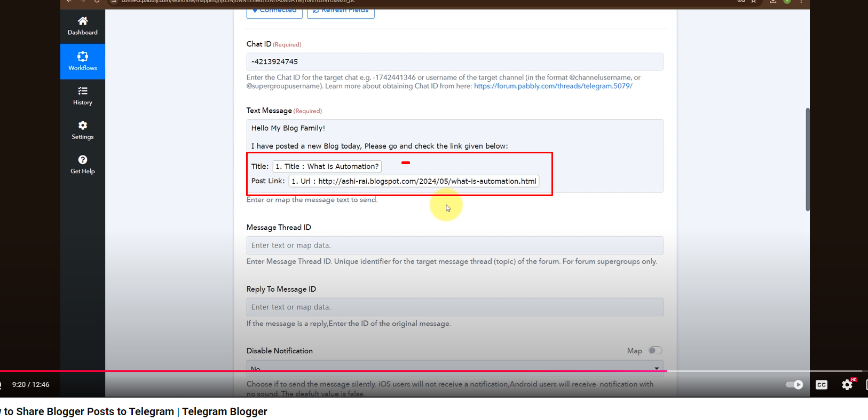The image size is (868, 420).
Task: Open the Dashboard in Pabbly sidebar
Action: pos(83,26)
